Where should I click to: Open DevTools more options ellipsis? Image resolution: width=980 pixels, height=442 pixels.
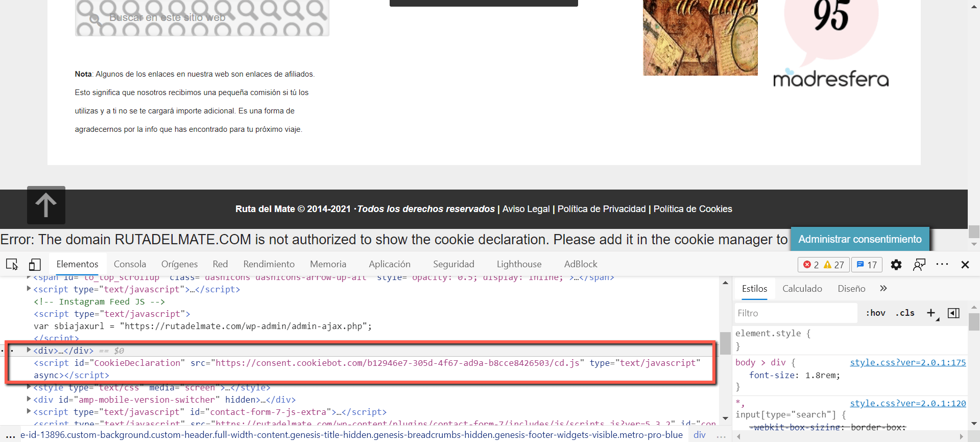tap(942, 264)
